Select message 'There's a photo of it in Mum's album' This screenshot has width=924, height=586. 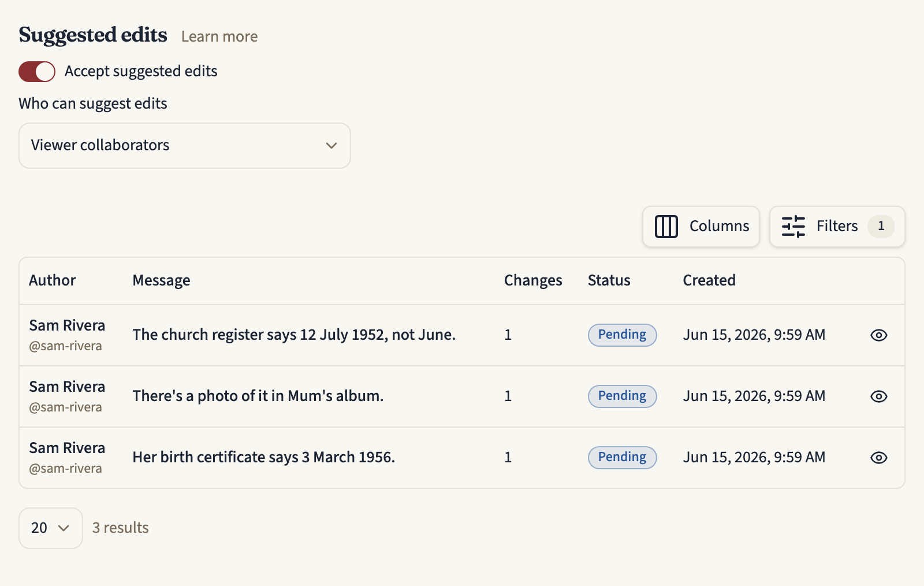258,396
